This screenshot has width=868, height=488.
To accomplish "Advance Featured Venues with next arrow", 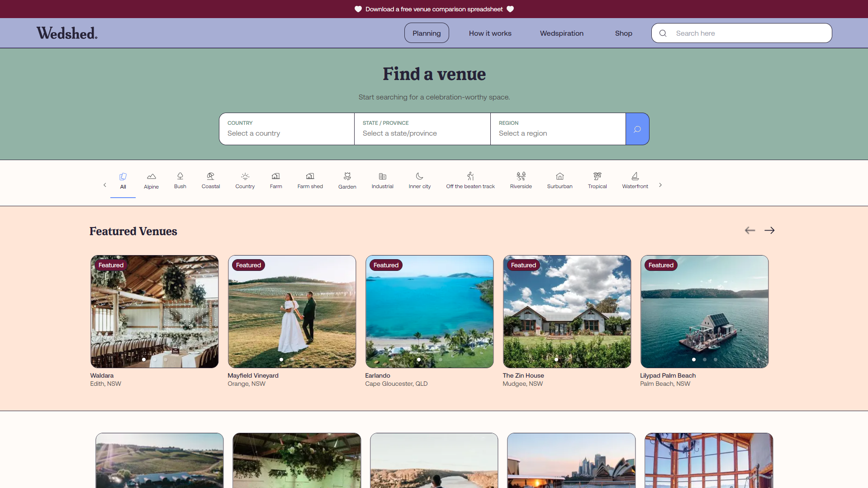I will [769, 231].
